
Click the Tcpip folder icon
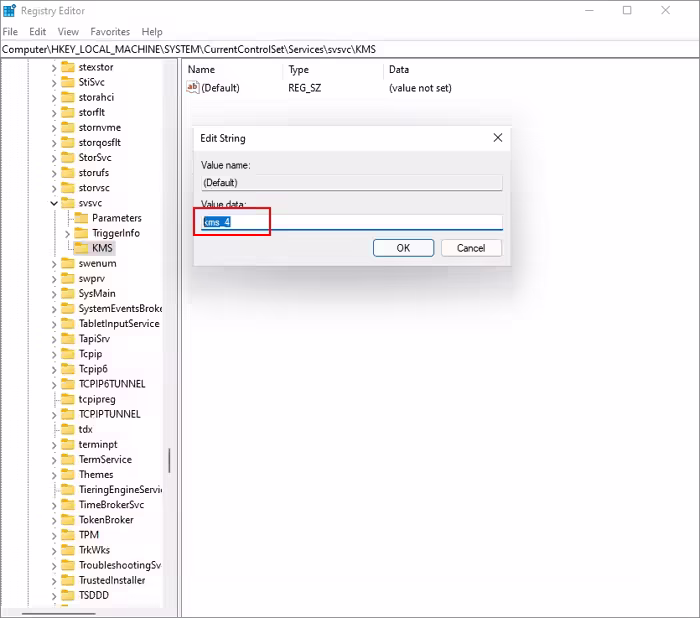point(67,354)
